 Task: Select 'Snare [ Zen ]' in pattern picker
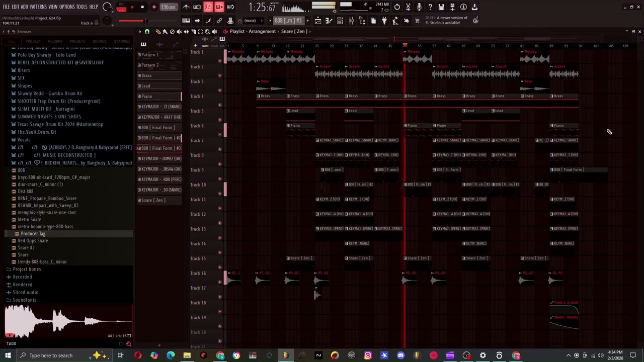159,200
